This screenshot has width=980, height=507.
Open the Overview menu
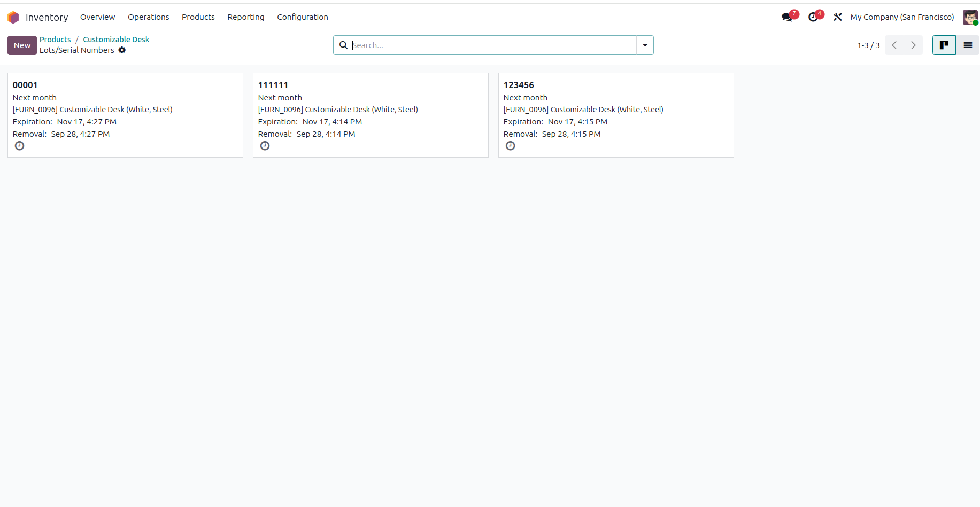(x=98, y=17)
